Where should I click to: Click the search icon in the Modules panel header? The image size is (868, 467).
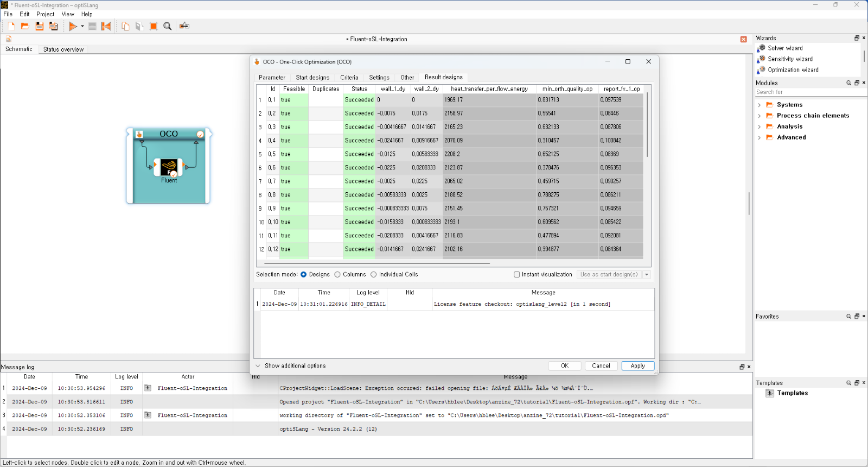click(x=849, y=83)
